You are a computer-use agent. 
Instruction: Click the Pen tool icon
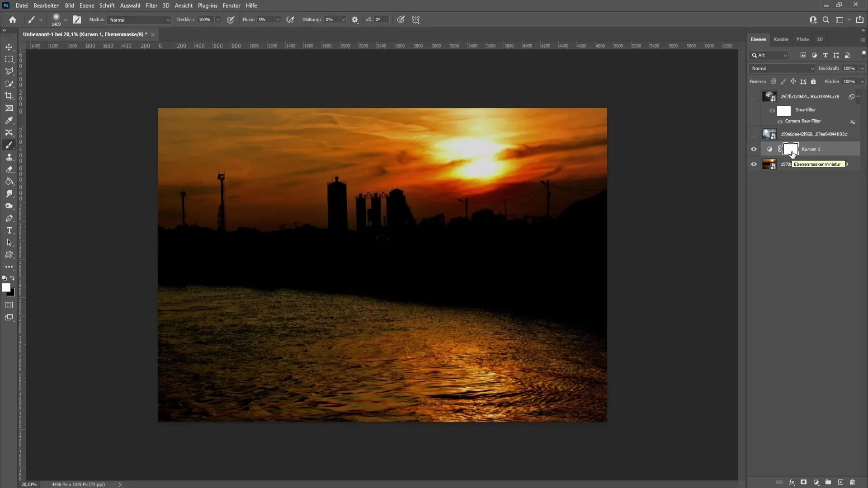coord(9,217)
